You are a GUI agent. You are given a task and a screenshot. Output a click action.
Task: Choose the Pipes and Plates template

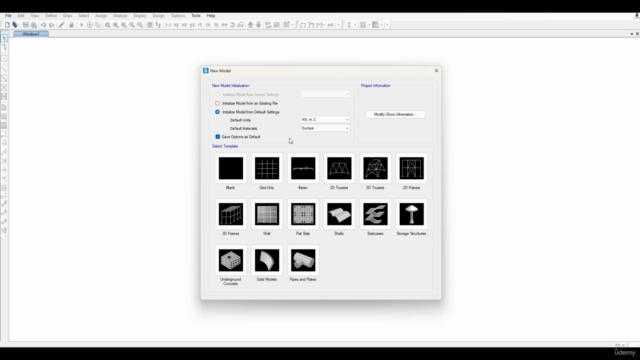[303, 260]
